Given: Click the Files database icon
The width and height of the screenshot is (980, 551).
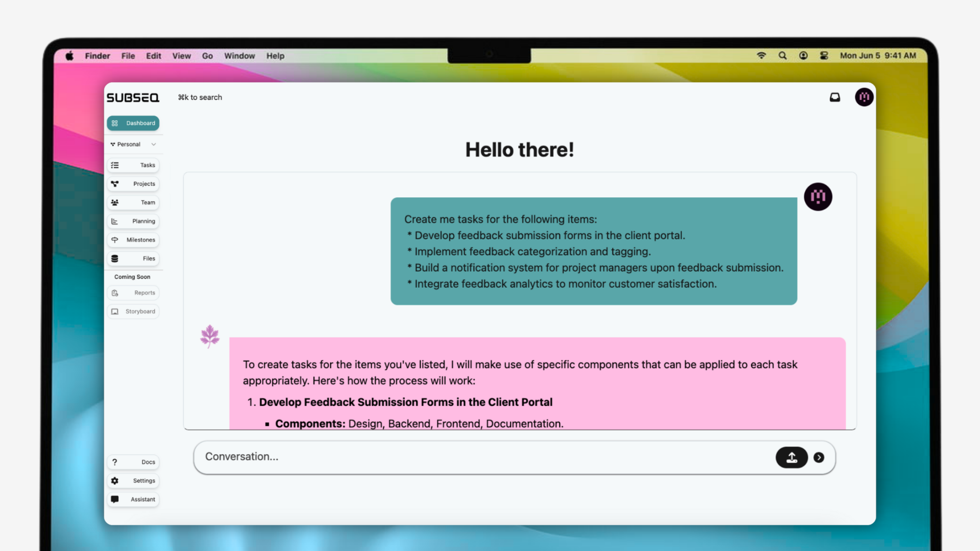Looking at the screenshot, I should (x=115, y=258).
